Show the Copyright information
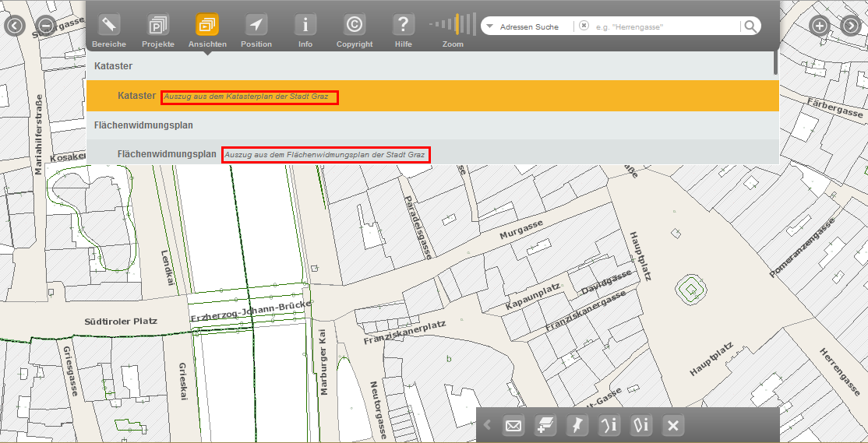868x443 pixels. coord(355,25)
